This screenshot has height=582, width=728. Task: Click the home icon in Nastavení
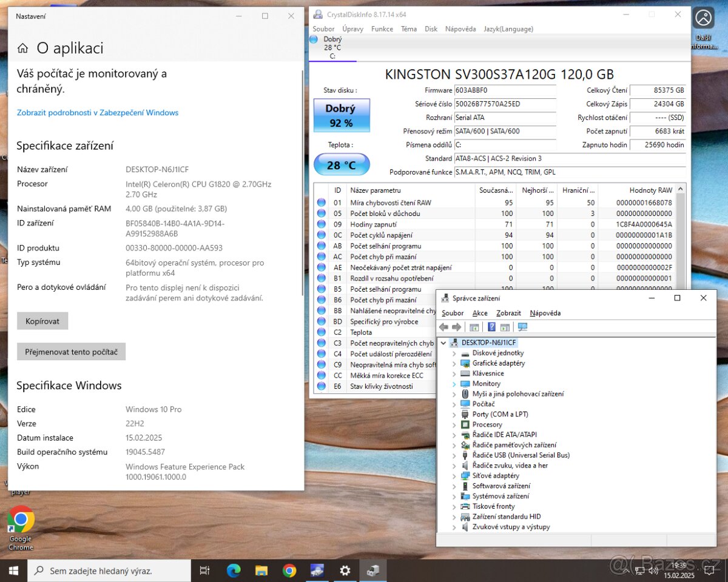pyautogui.click(x=22, y=48)
